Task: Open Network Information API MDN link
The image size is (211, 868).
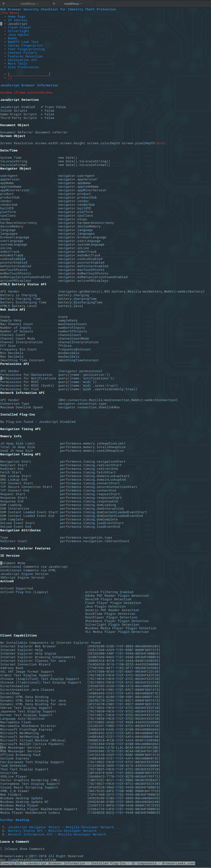Action: coord(57,834)
